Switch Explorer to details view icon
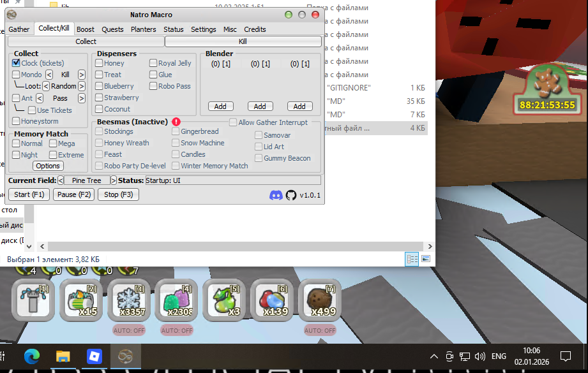Image resolution: width=588 pixels, height=373 pixels. coord(412,259)
